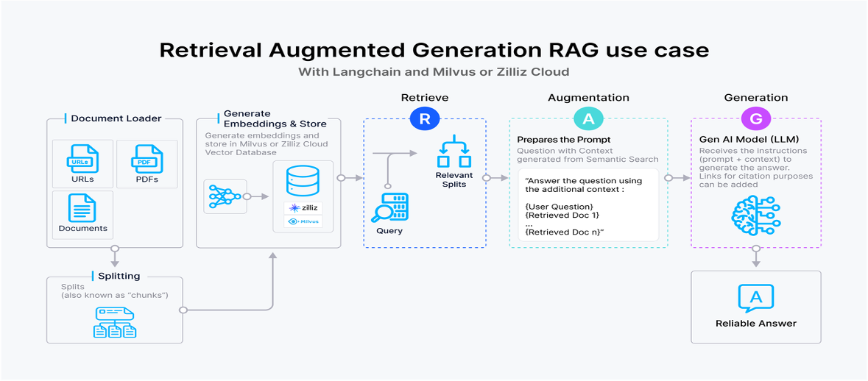The image size is (868, 381).
Task: Click the Reliable Answer chat bubble icon
Action: [755, 298]
